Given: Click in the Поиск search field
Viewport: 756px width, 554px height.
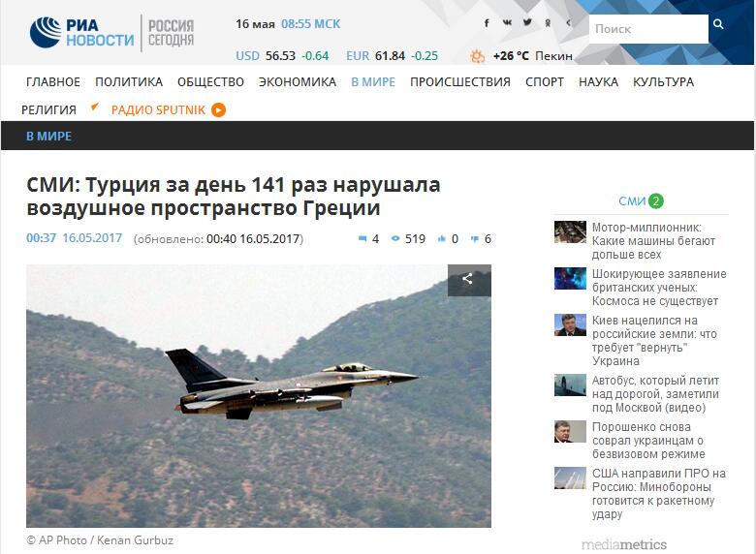Looking at the screenshot, I should pyautogui.click(x=648, y=29).
